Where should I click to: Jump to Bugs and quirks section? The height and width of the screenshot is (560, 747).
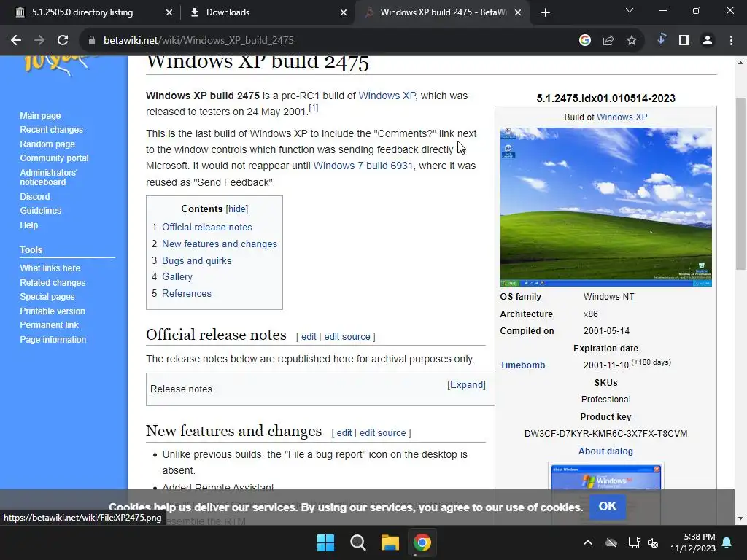[196, 260]
